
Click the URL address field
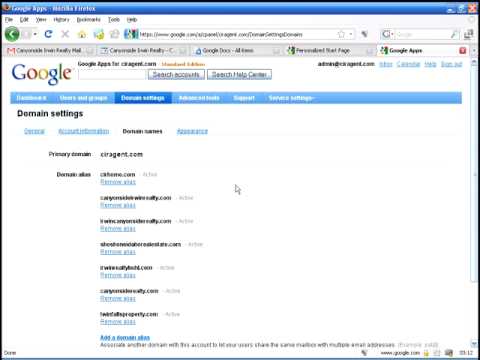pos(237,34)
